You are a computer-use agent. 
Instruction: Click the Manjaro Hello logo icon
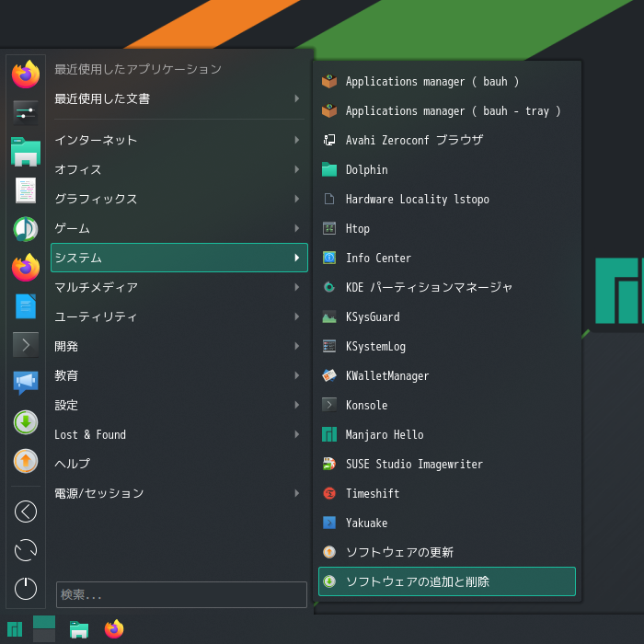point(329,434)
